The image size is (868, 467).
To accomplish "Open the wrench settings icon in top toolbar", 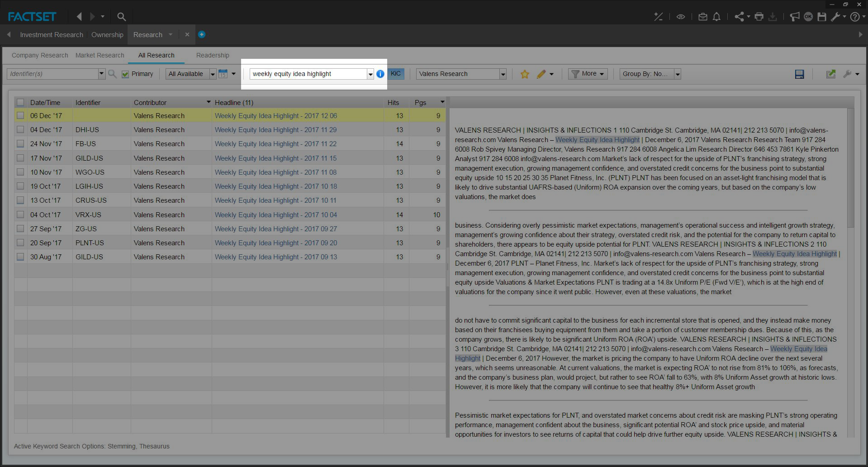I will (835, 17).
